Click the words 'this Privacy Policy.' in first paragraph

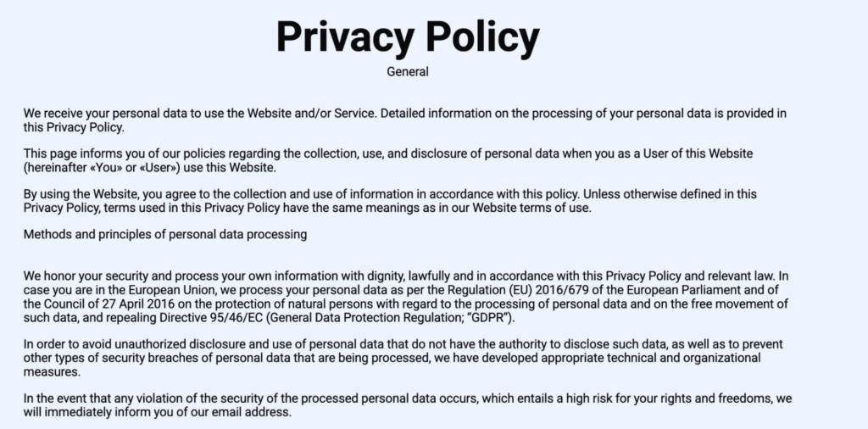[x=74, y=127]
